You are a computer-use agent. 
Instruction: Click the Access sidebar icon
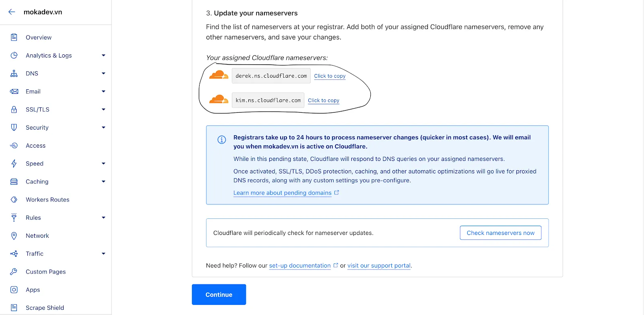14,146
